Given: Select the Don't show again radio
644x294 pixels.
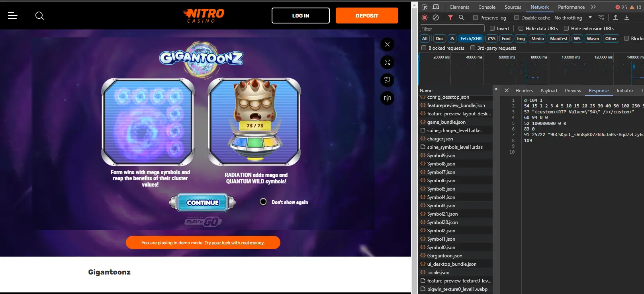Looking at the screenshot, I should pyautogui.click(x=263, y=202).
